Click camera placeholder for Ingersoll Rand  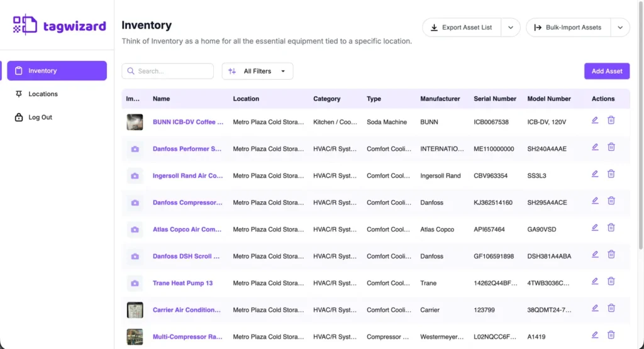(135, 175)
